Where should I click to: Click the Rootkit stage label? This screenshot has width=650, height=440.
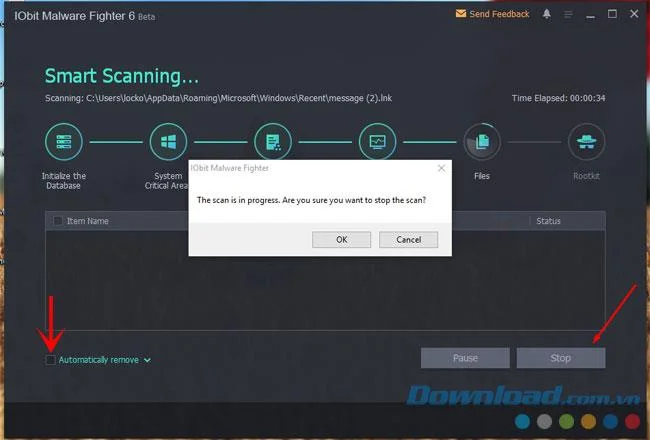coord(586,176)
